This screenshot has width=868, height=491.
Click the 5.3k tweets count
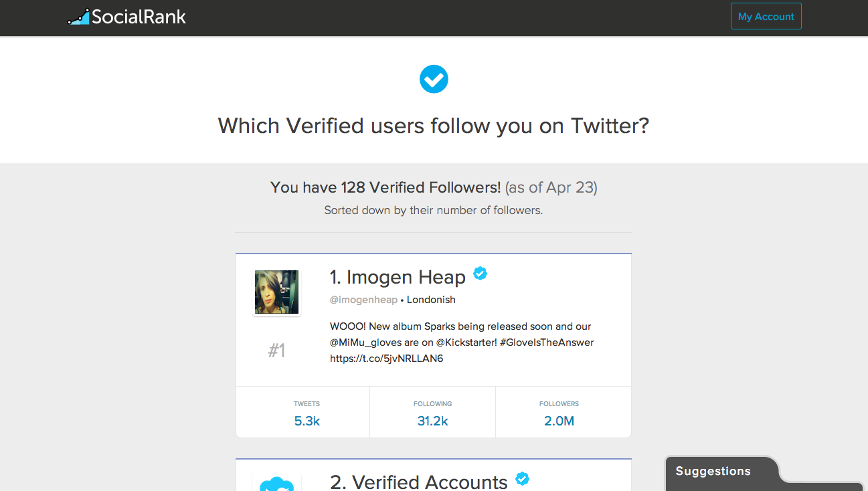tap(307, 421)
